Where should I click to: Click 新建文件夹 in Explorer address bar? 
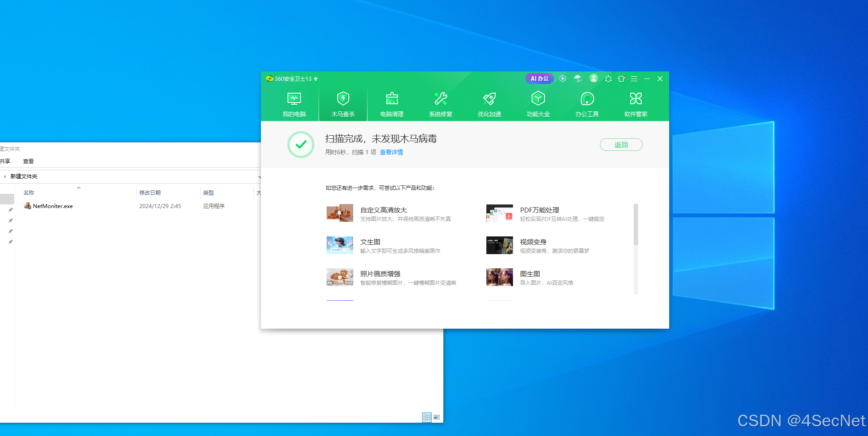click(x=24, y=176)
